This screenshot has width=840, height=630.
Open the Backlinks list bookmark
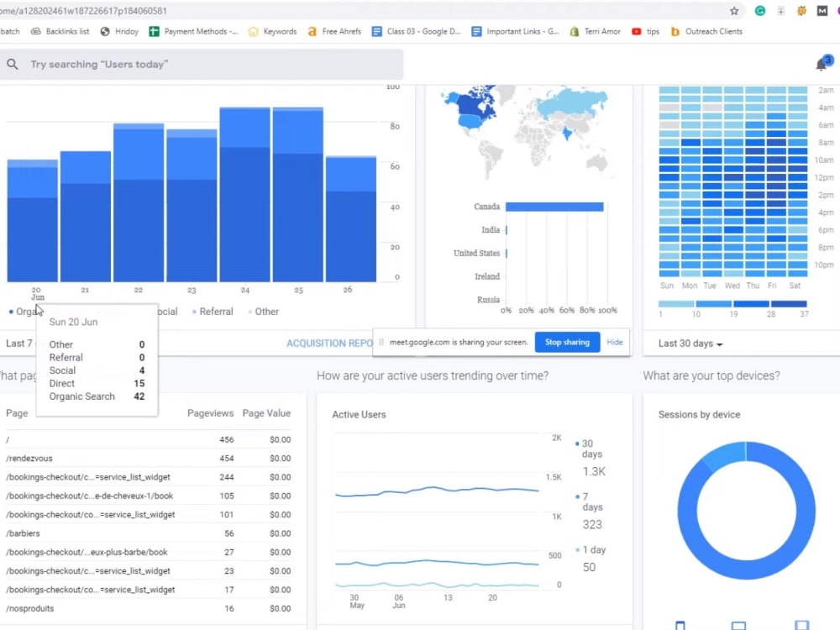(60, 32)
